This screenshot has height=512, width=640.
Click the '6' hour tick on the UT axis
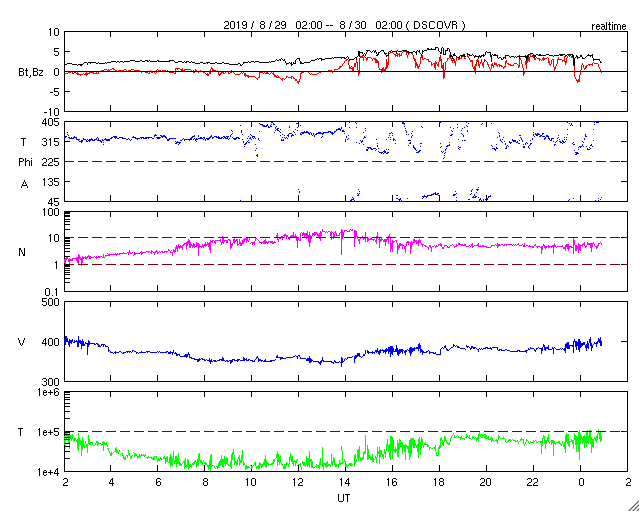pyautogui.click(x=158, y=483)
